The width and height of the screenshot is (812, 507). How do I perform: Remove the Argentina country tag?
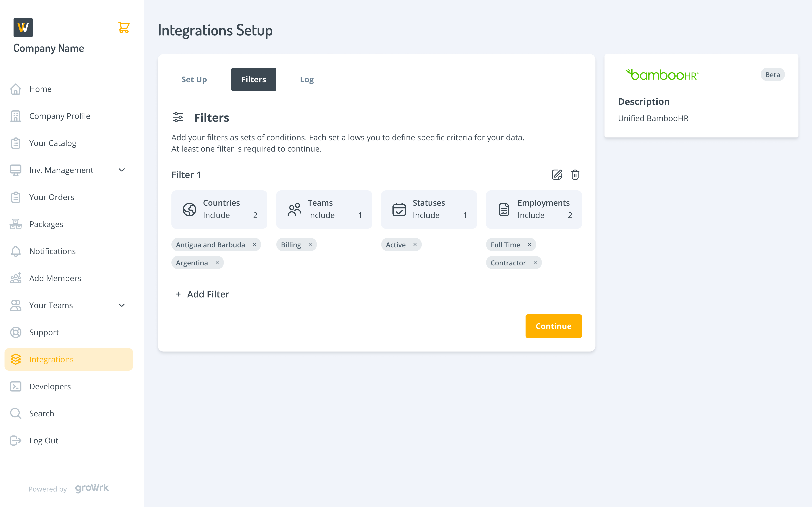click(x=217, y=263)
